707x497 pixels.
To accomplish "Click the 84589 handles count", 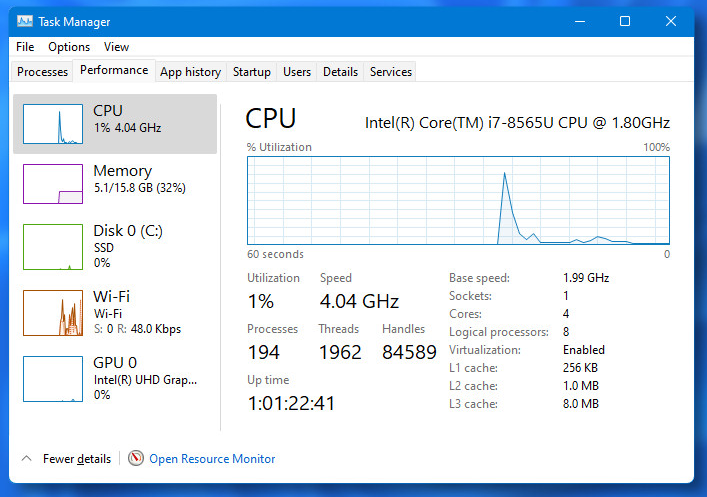I will [x=409, y=352].
